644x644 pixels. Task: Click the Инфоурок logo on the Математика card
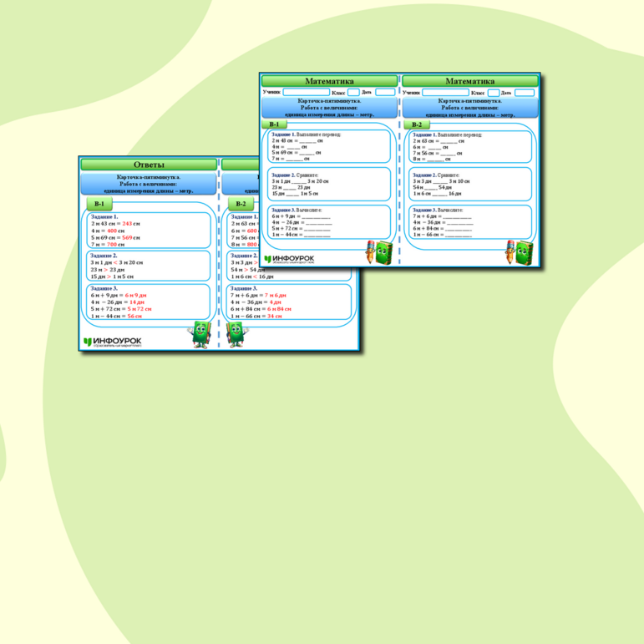pyautogui.click(x=290, y=259)
